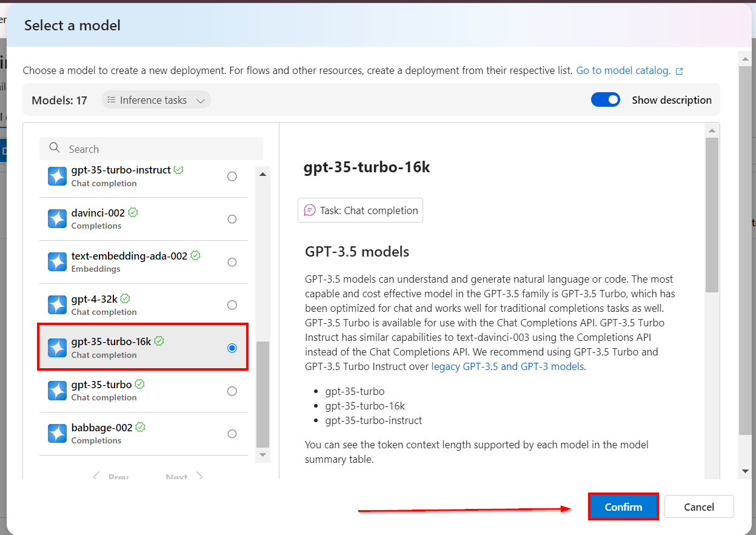Click the Chat completion task bubble icon

click(x=310, y=210)
